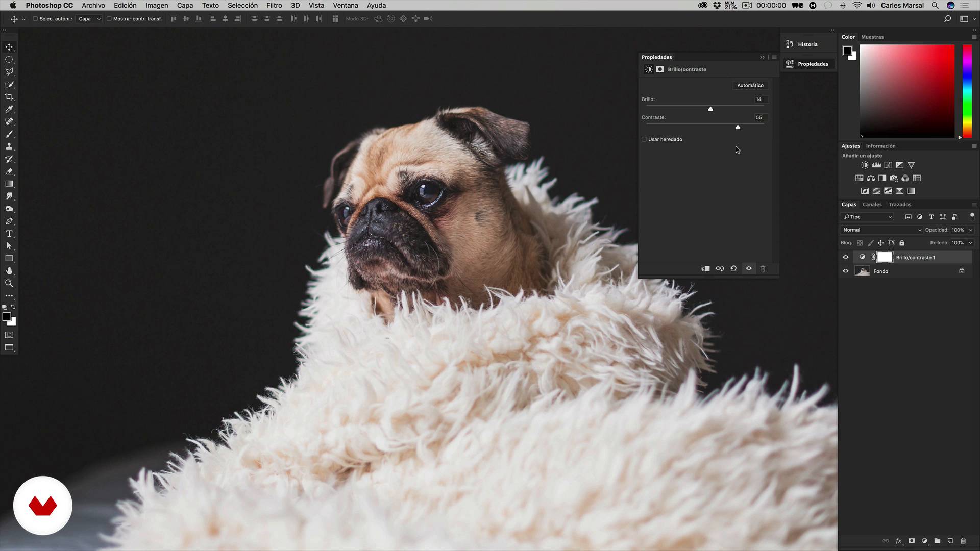Delete the adjustment via the Properties trash icon

coord(763,268)
